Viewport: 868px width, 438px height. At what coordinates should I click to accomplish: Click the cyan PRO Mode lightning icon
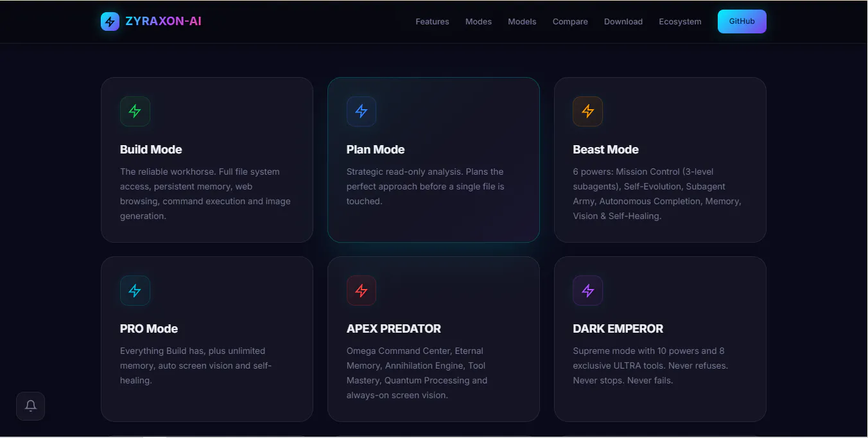pos(135,290)
